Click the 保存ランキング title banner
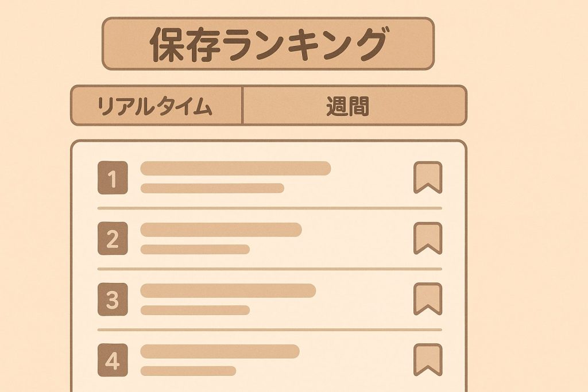This screenshot has width=588, height=392. (268, 44)
